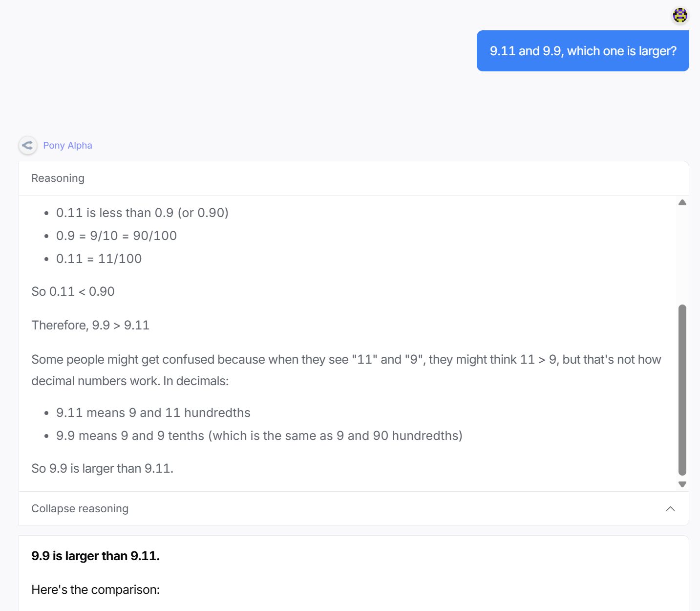The image size is (700, 611).
Task: Click the bullet "0.9 = 9/10 = 90/100"
Action: (x=116, y=236)
